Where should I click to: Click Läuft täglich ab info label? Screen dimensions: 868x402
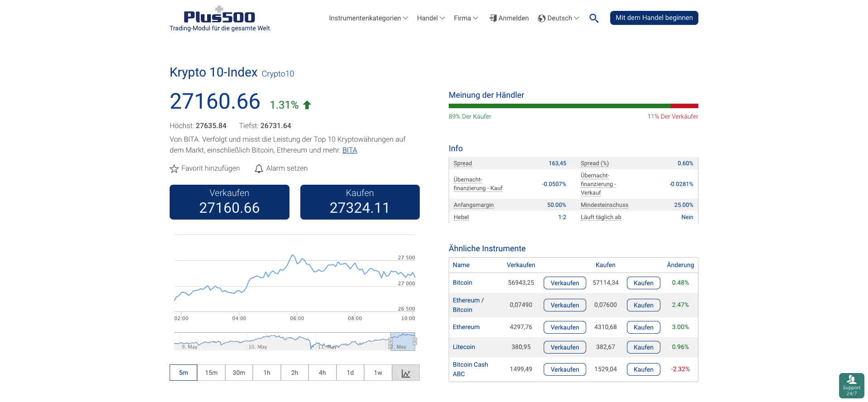click(601, 217)
